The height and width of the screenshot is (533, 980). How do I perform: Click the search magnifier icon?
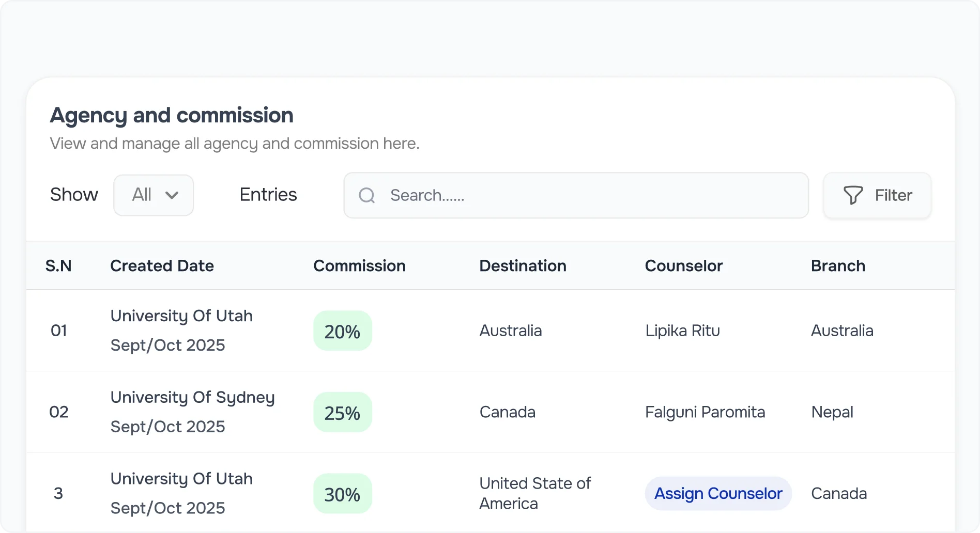coord(366,195)
